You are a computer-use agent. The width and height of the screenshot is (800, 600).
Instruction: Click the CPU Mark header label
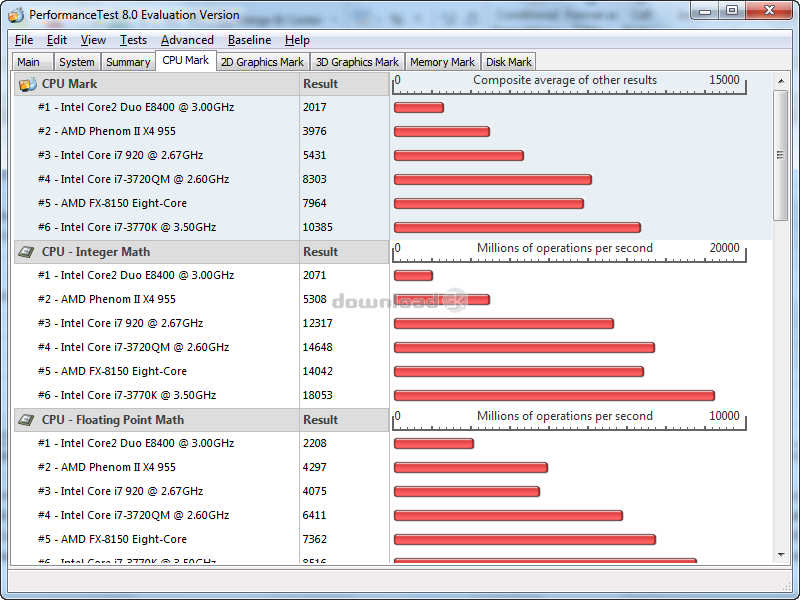tap(69, 84)
